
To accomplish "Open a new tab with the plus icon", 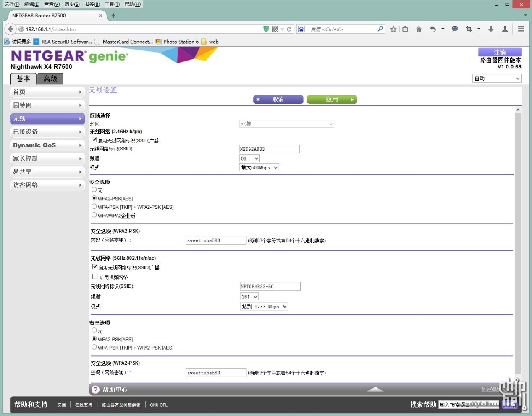I will (113, 16).
